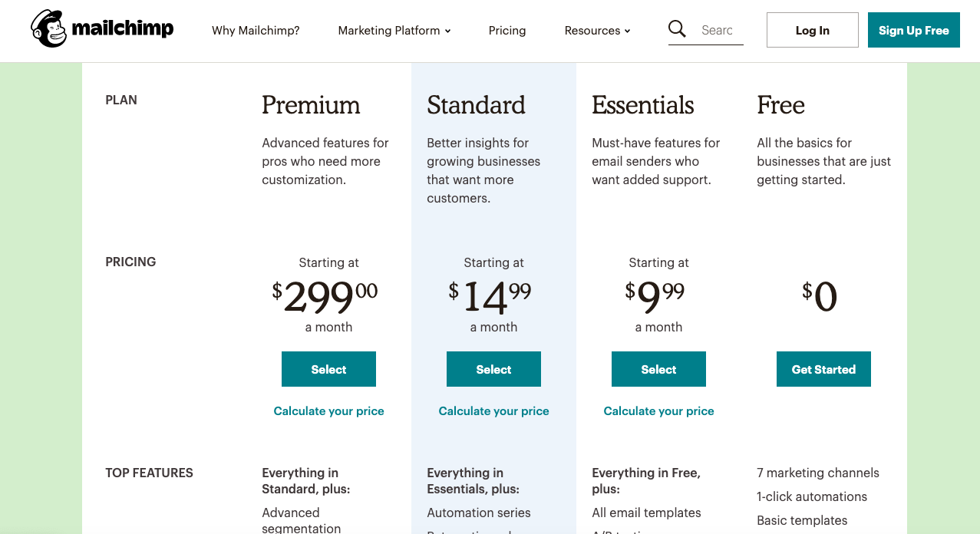Open Calculate your price under Premium

(328, 411)
